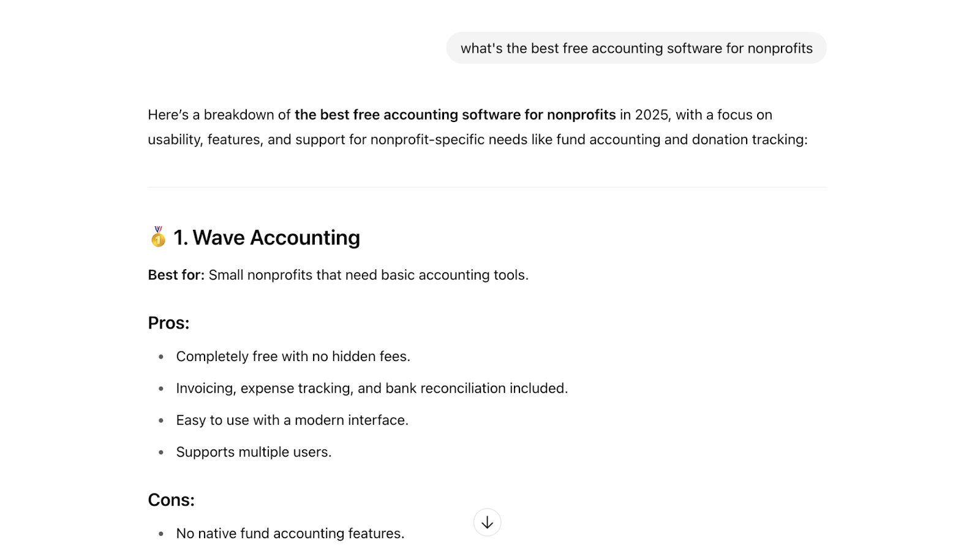Click the gold medal emoji icon

158,237
